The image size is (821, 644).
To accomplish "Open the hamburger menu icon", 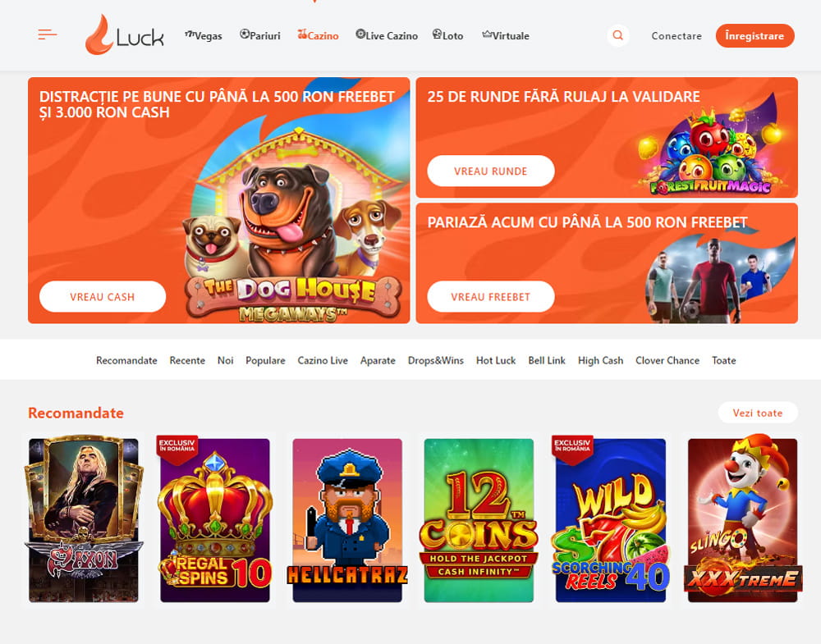I will [47, 34].
